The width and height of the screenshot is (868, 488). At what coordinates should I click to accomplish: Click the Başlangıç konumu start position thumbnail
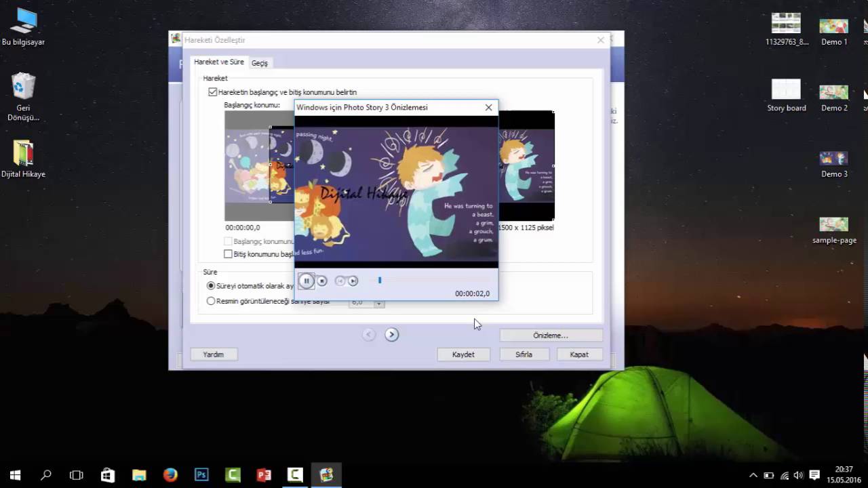tap(259, 165)
